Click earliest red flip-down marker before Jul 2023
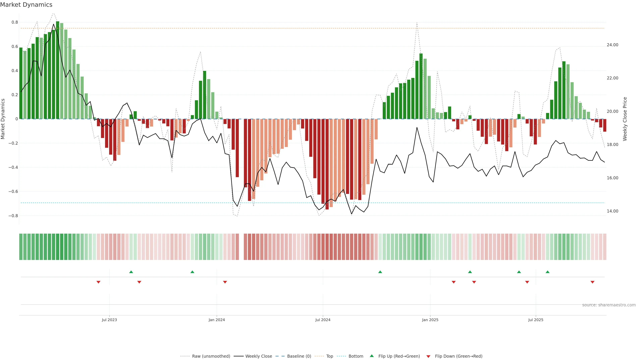Viewport: 644px width, 362px height. (98, 282)
